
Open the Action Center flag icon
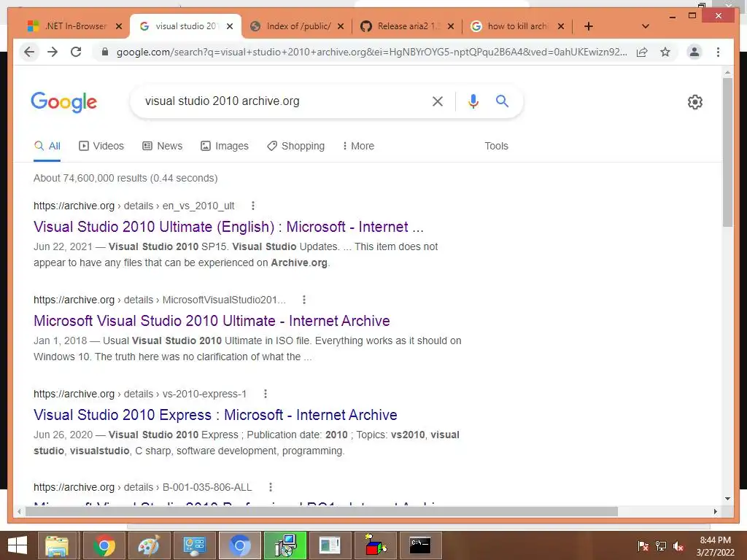point(643,546)
